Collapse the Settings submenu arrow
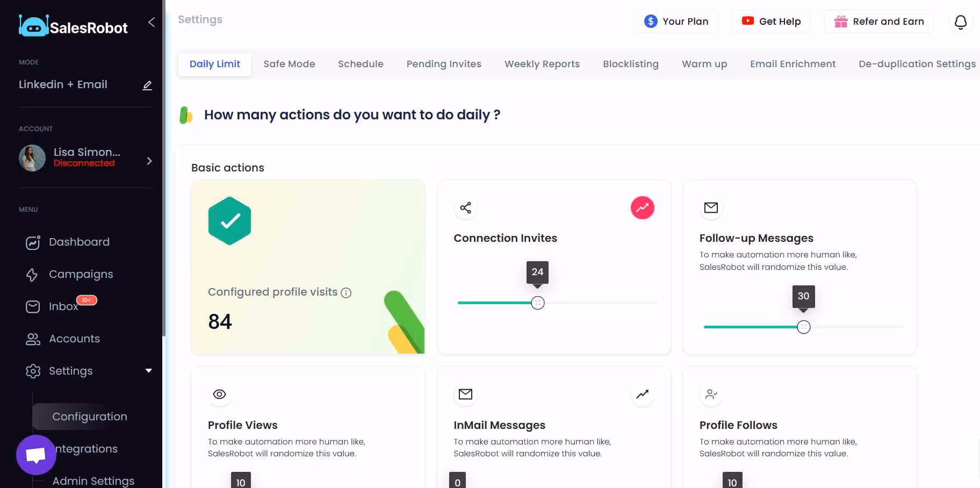980x488 pixels. click(x=148, y=370)
